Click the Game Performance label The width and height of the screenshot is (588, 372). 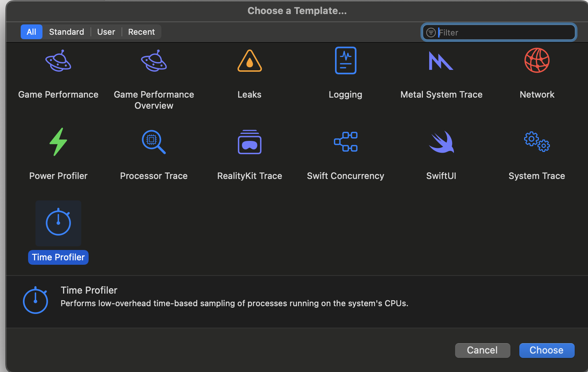tap(58, 95)
